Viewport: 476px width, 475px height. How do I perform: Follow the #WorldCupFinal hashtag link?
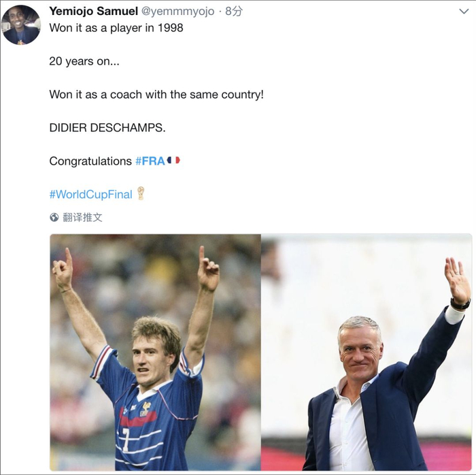[x=90, y=194]
